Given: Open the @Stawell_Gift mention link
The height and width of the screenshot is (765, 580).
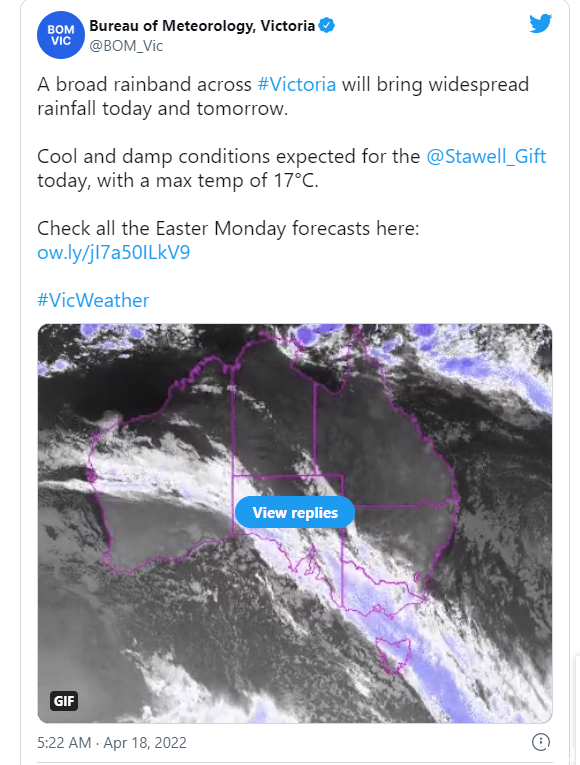Looking at the screenshot, I should click(x=486, y=157).
